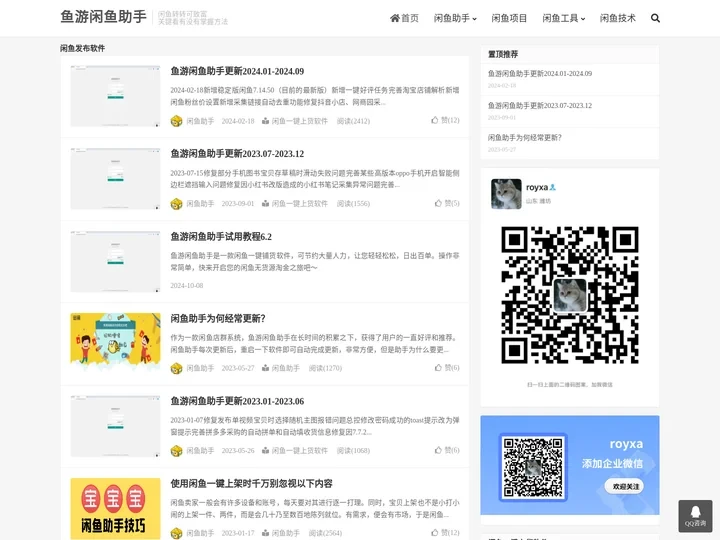
Task: Click 阅读(2412) read count text
Action: click(x=353, y=121)
